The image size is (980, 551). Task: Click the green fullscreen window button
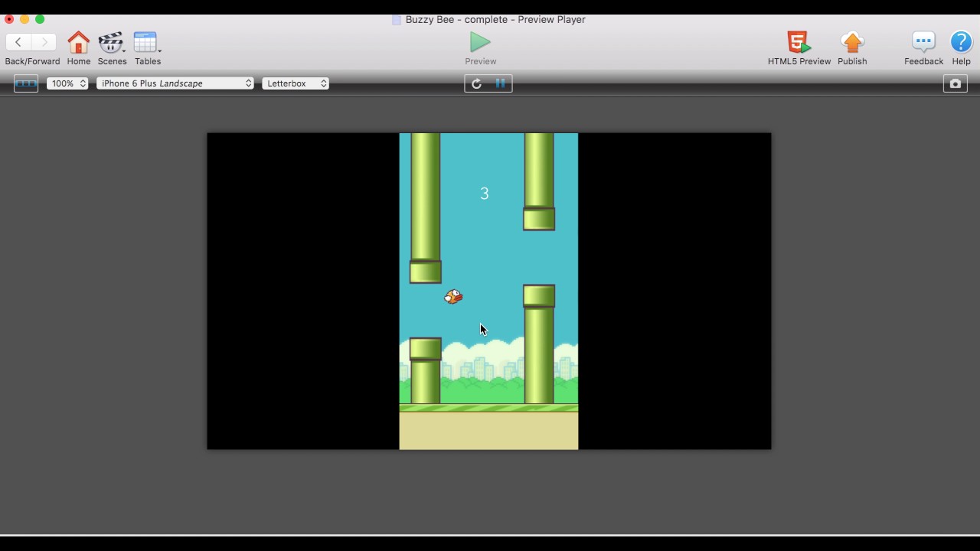pyautogui.click(x=40, y=19)
